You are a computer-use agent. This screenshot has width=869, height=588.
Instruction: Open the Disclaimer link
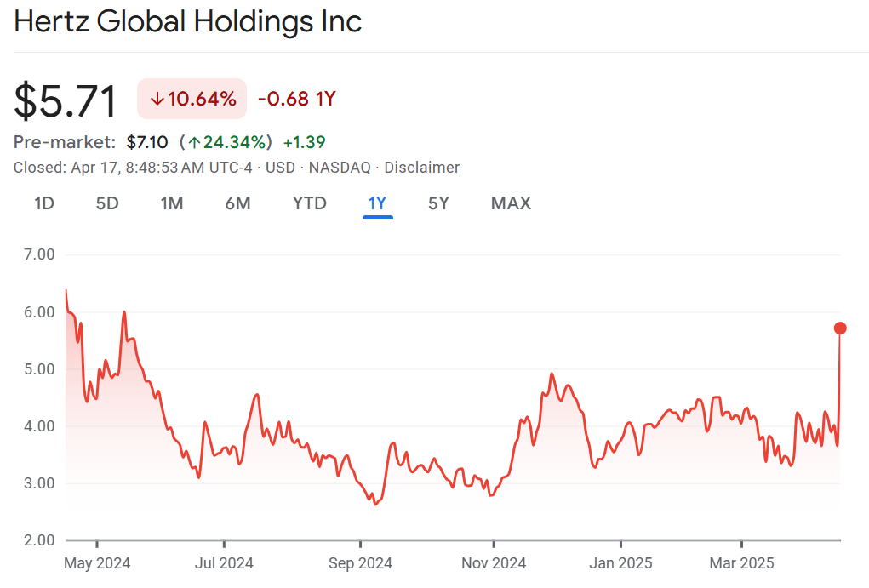click(x=421, y=168)
